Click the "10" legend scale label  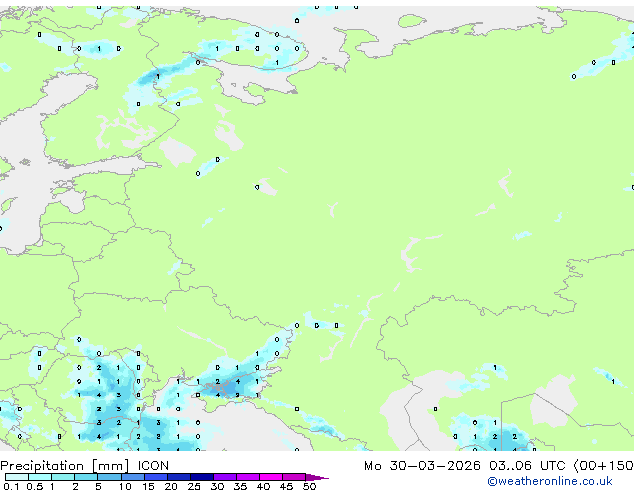point(125,486)
